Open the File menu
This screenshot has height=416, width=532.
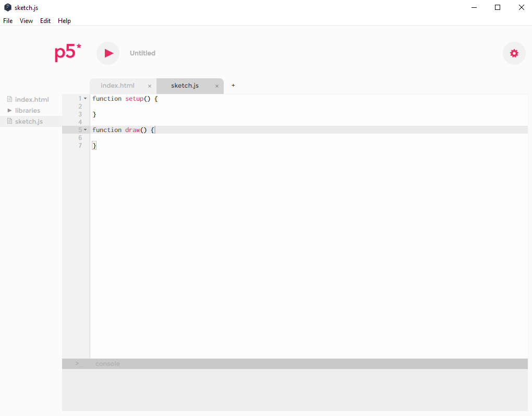pos(8,21)
